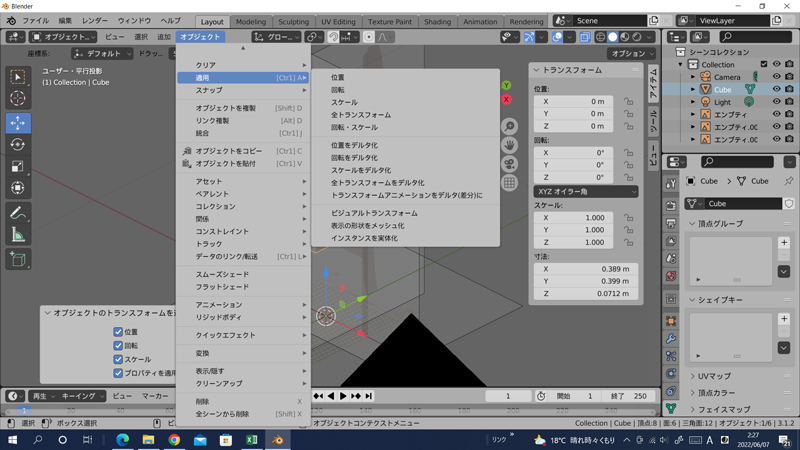Uncheck the スケール checkbox
This screenshot has width=800, height=450.
tap(118, 359)
